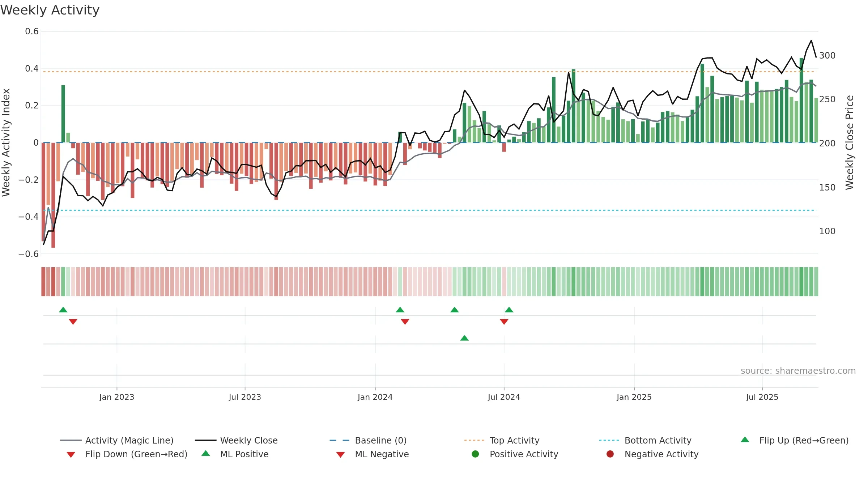Click the Weekly Close peak above 300
This screenshot has height=488, width=868.
point(811,41)
